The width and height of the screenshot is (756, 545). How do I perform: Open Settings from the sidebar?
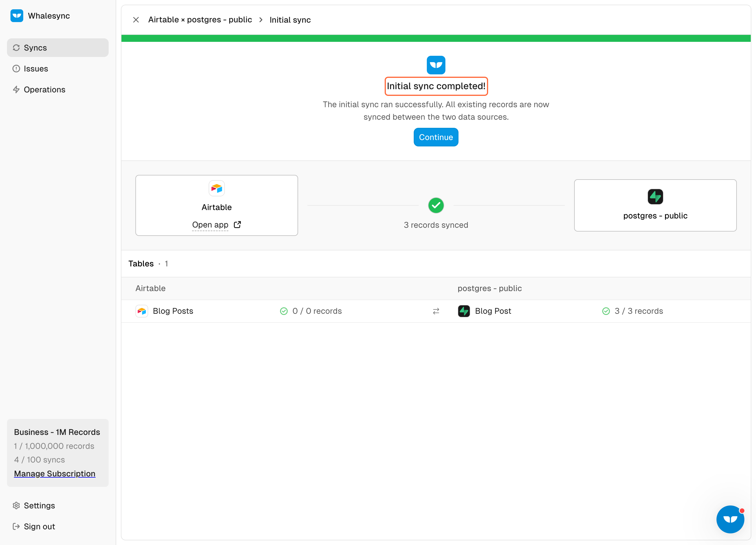click(58, 505)
